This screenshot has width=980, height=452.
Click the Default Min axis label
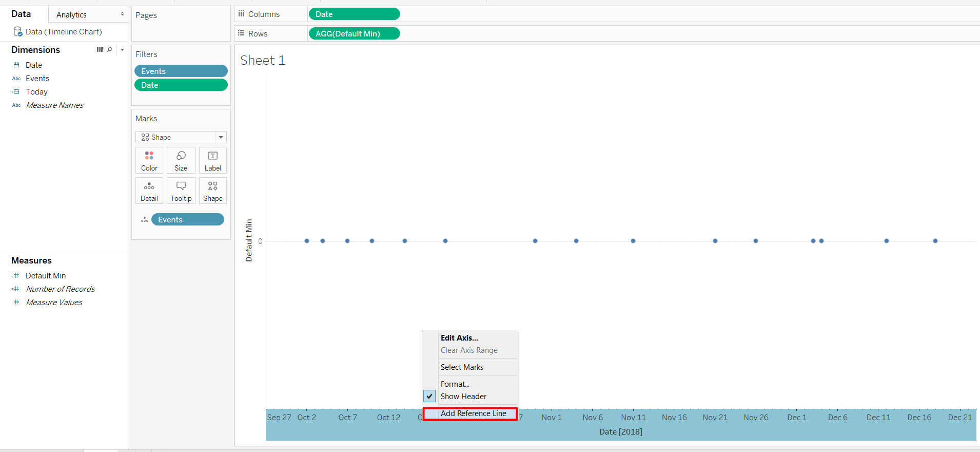coord(249,240)
